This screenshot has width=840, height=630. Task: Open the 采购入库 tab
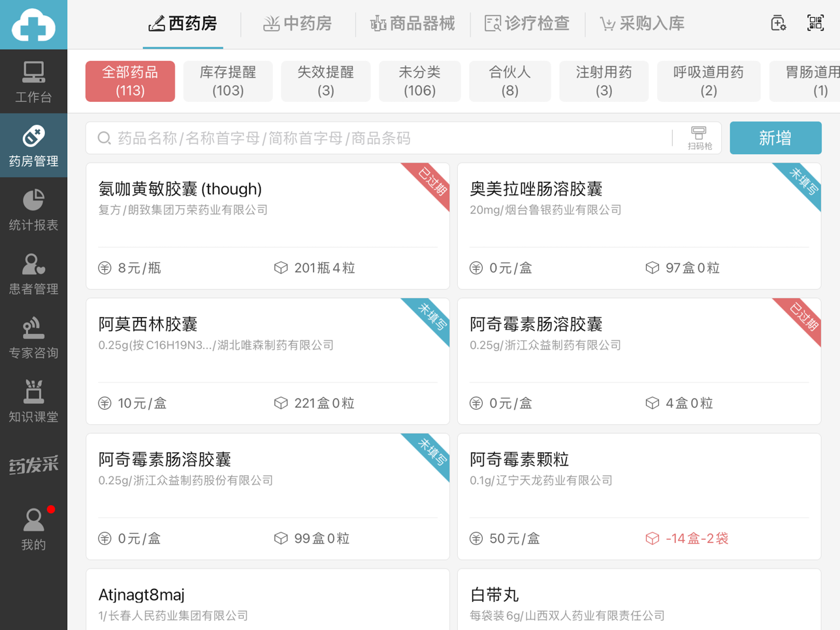(642, 24)
